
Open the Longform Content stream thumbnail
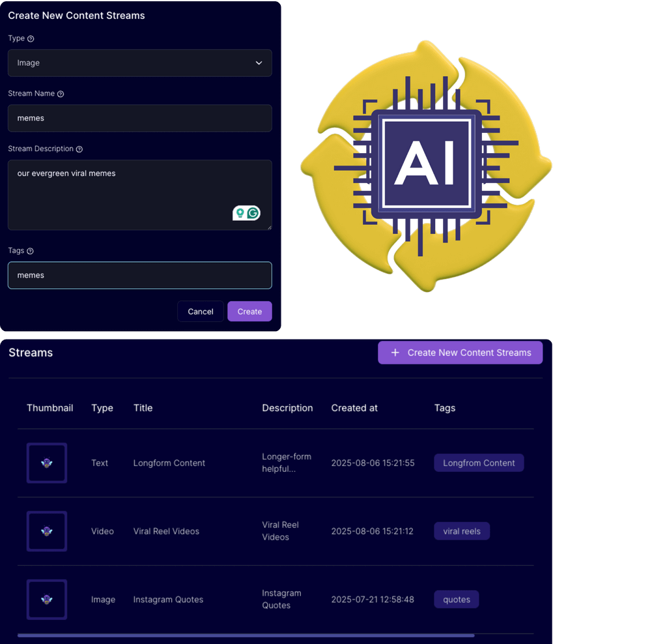47,463
